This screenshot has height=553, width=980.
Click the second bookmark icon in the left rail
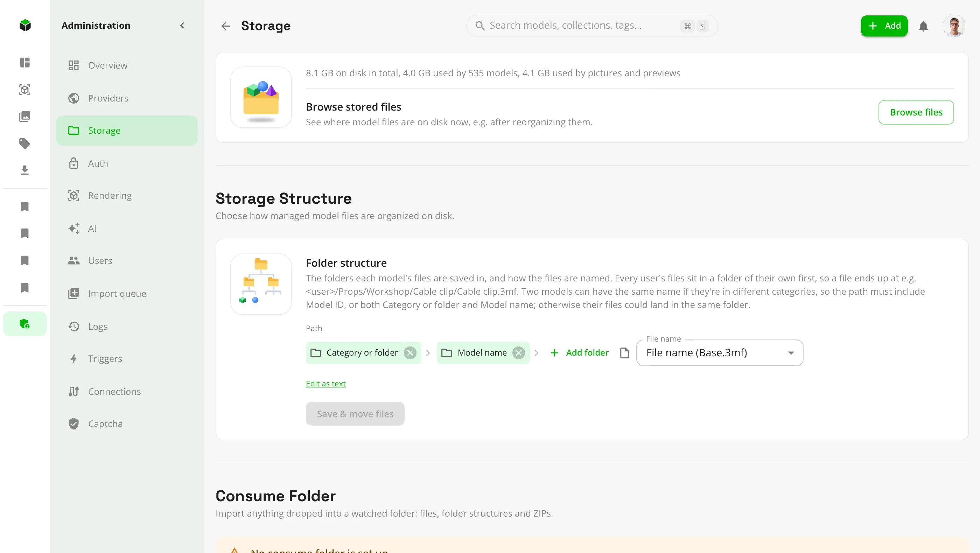pos(25,233)
